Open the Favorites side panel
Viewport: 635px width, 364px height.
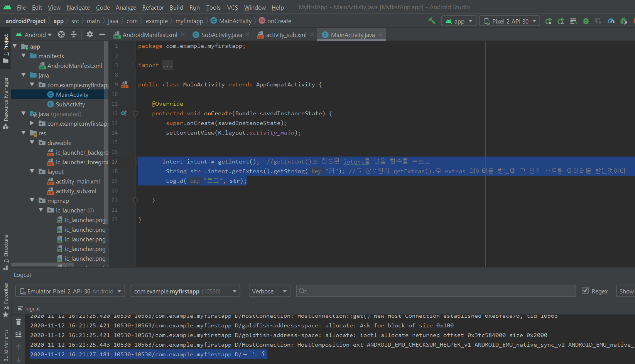click(6, 300)
